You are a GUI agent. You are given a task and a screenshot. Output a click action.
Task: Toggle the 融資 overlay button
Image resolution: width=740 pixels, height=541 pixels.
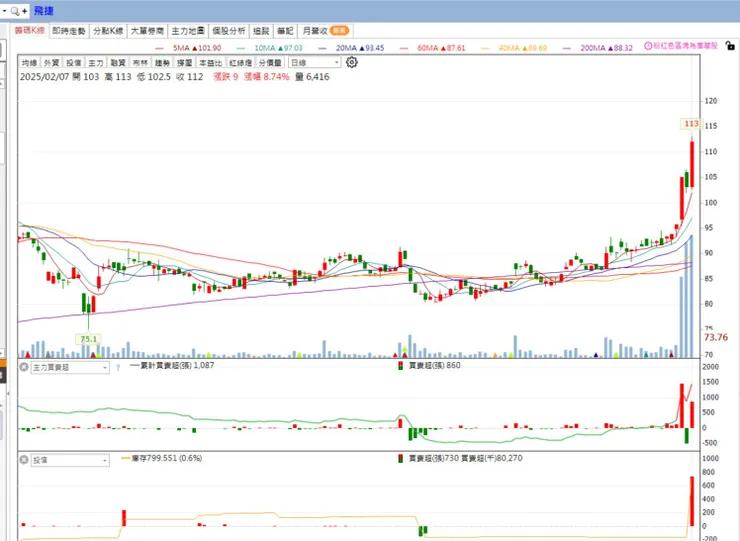pyautogui.click(x=118, y=63)
